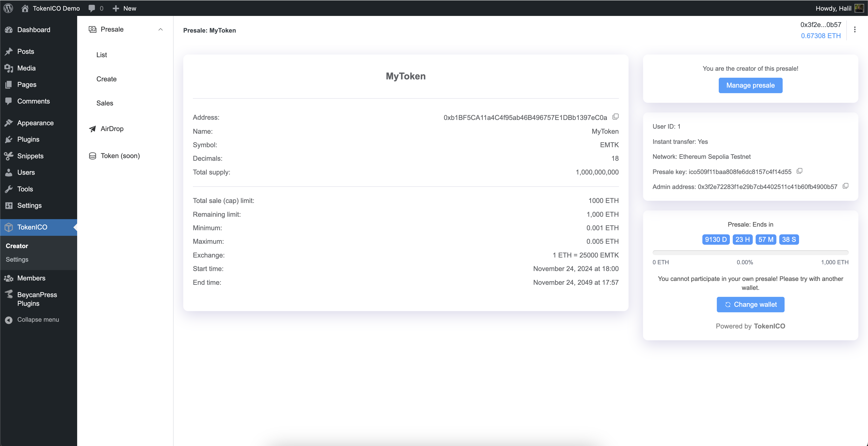The width and height of the screenshot is (868, 446).
Task: Click the Users person icon
Action: [x=9, y=172]
